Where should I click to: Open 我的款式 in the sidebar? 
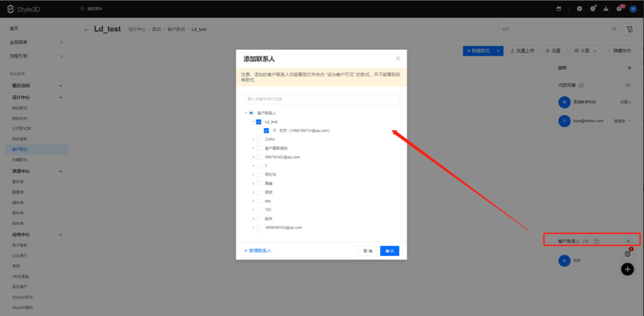(x=20, y=108)
